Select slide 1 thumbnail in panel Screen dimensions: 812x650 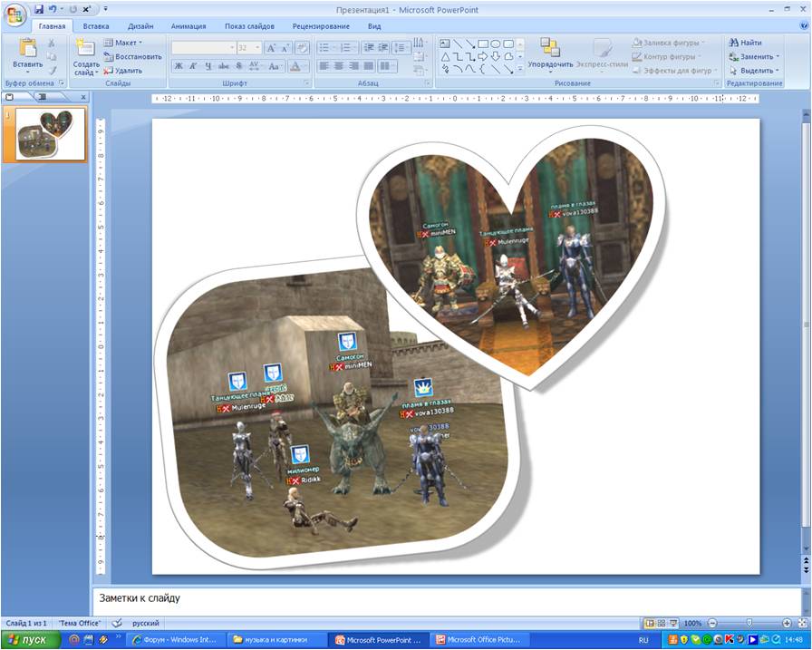coord(50,134)
